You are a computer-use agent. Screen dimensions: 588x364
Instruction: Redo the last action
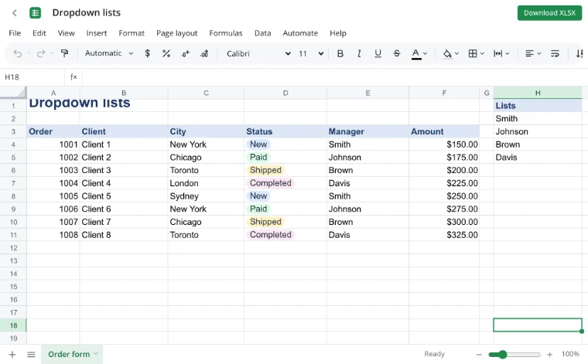[x=41, y=53]
